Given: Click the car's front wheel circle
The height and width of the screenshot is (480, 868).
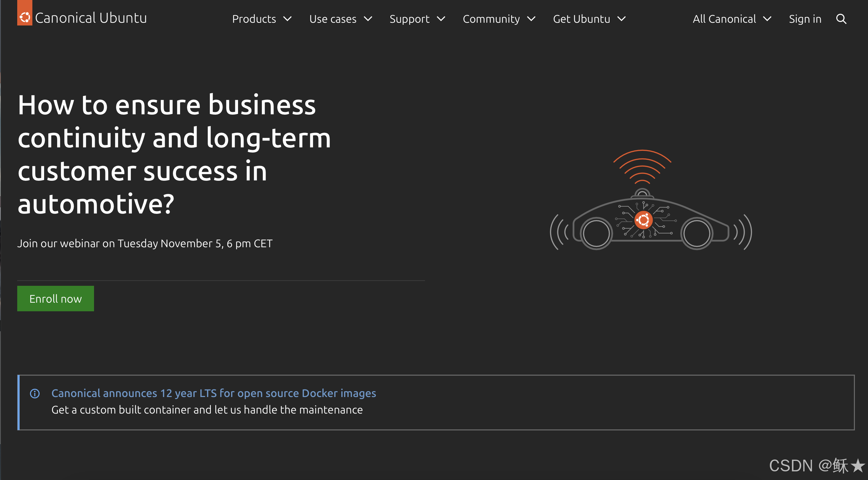Looking at the screenshot, I should tap(696, 233).
